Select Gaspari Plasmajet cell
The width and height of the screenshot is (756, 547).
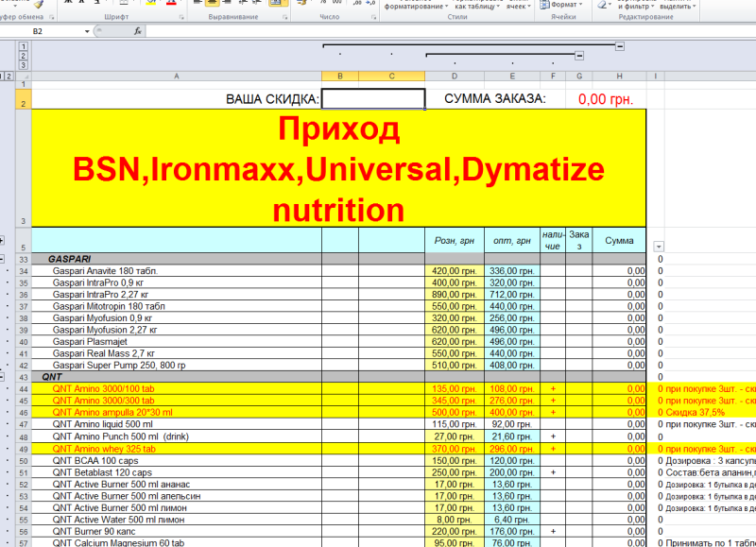(x=177, y=342)
